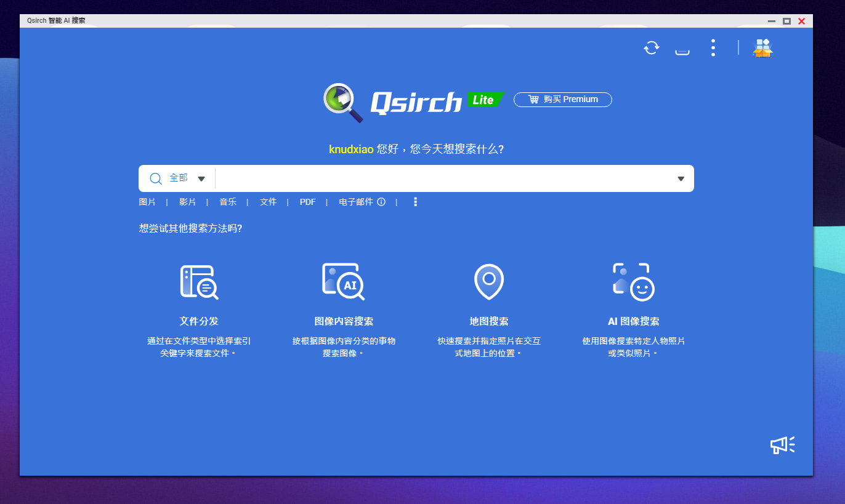Click the 购买 Premium button
845x504 pixels.
pos(563,99)
